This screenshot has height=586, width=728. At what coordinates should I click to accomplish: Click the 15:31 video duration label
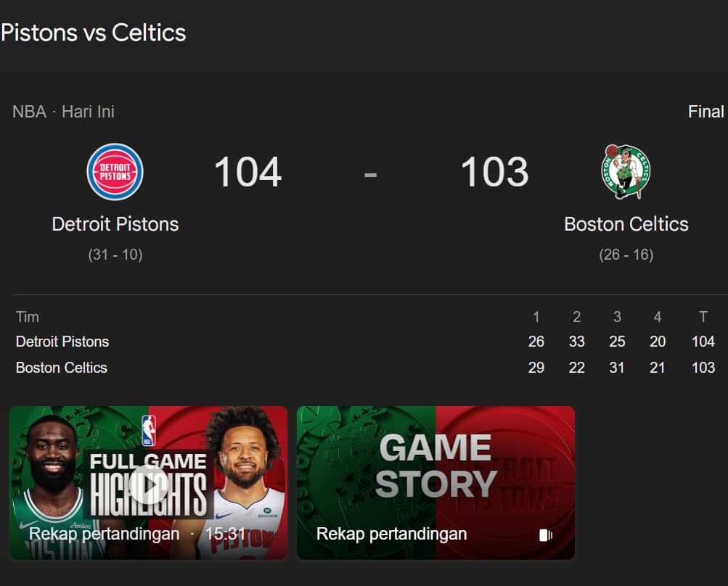coord(225,535)
